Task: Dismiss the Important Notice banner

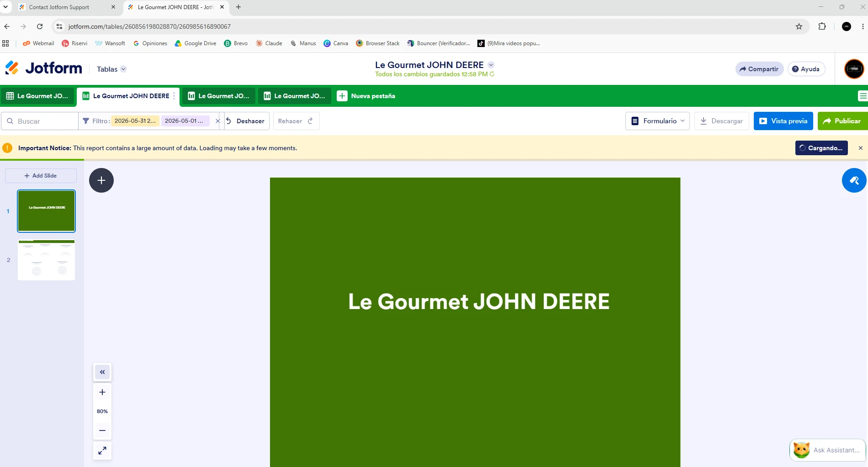Action: (x=861, y=148)
